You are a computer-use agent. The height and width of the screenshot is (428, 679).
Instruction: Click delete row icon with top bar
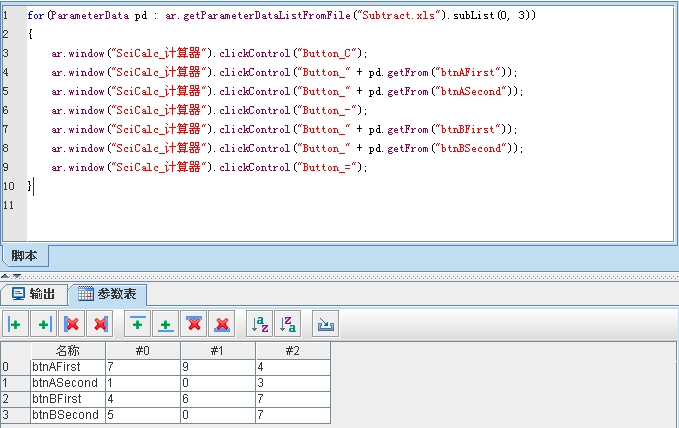pyautogui.click(x=194, y=324)
